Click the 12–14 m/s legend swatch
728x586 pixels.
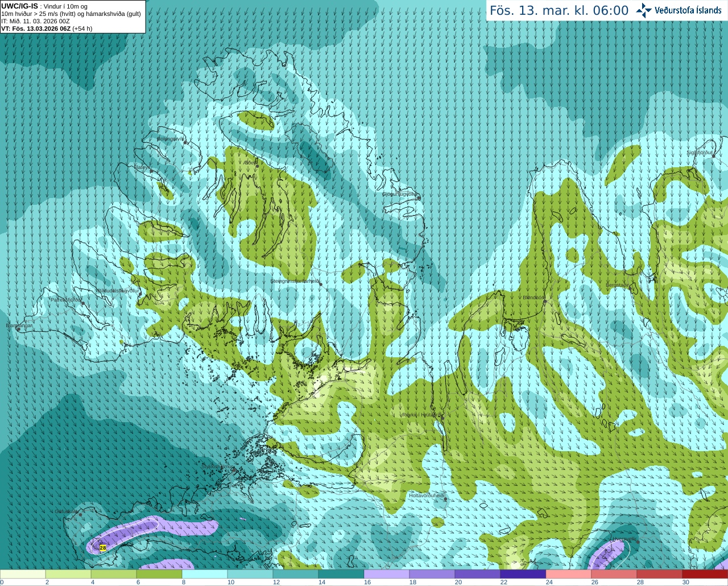(x=296, y=574)
